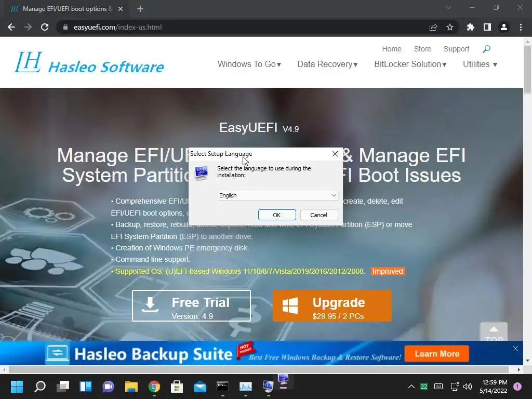The image size is (532, 399).
Task: Open Chat app on taskbar
Action: tap(108, 387)
